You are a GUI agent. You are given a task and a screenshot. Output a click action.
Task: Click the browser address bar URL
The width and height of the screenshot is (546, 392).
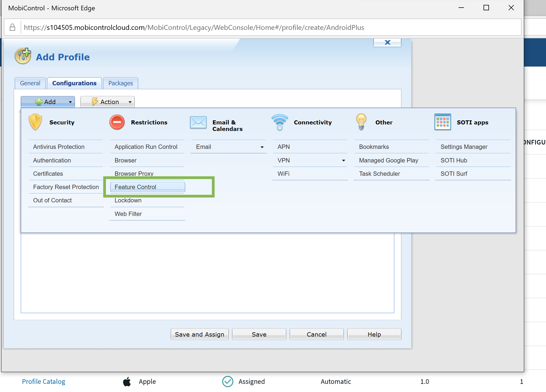point(194,27)
